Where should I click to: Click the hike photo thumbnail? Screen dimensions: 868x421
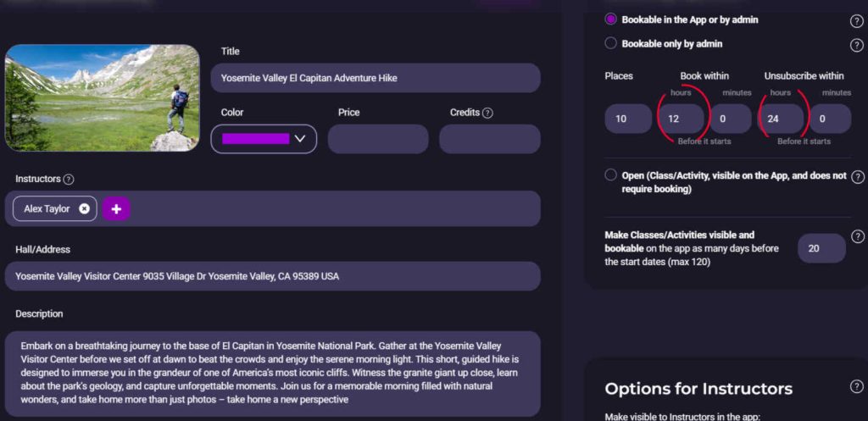[x=103, y=97]
